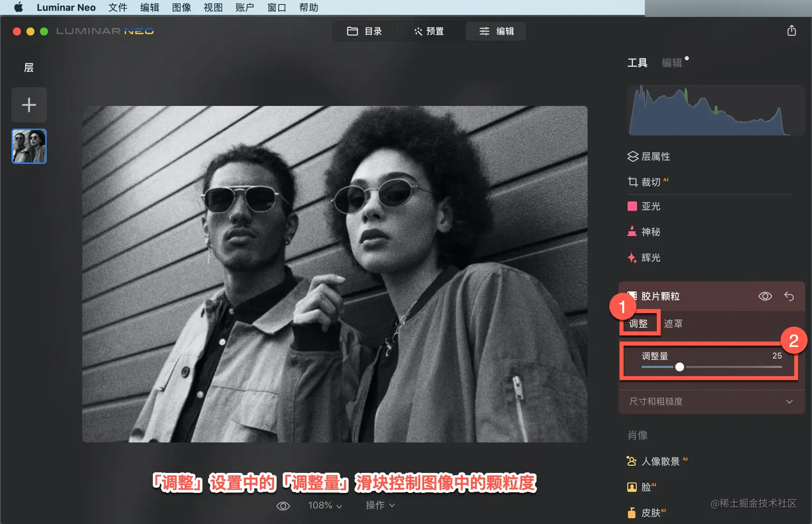This screenshot has height=524, width=812.
Task: Click the 层 layers panel label
Action: (x=29, y=68)
